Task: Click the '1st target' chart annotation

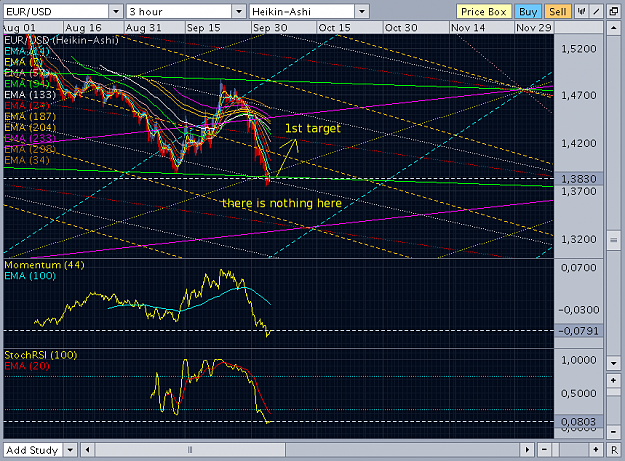Action: (313, 128)
